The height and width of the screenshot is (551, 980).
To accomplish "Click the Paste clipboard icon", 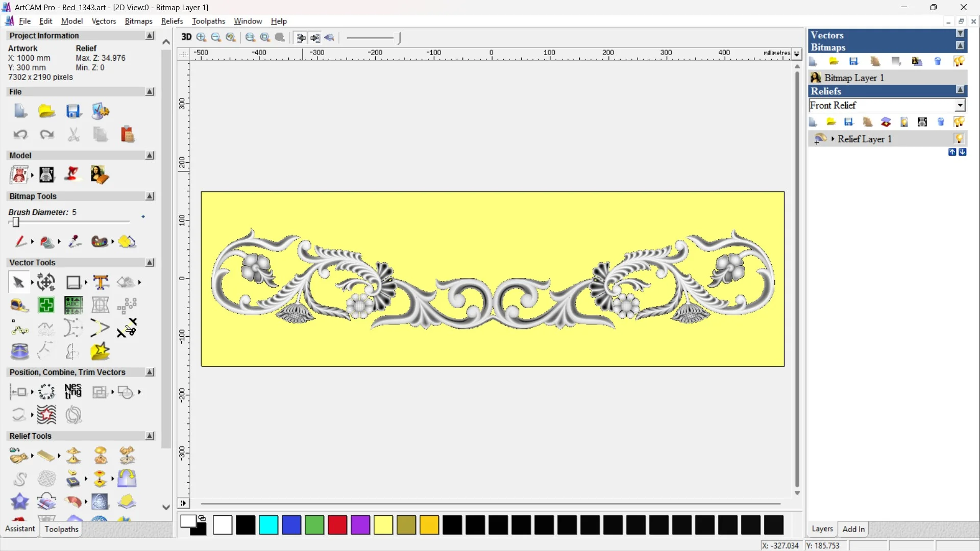I will (x=127, y=134).
